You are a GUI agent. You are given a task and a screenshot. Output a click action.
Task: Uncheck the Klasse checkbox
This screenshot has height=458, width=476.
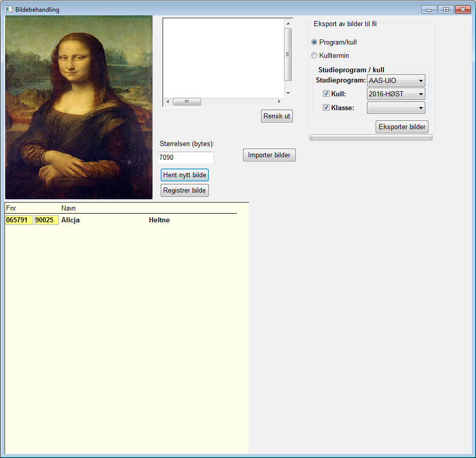coord(326,107)
